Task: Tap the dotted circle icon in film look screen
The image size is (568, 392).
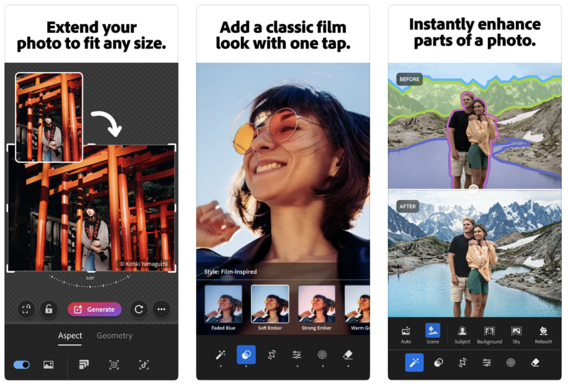Action: (x=322, y=355)
